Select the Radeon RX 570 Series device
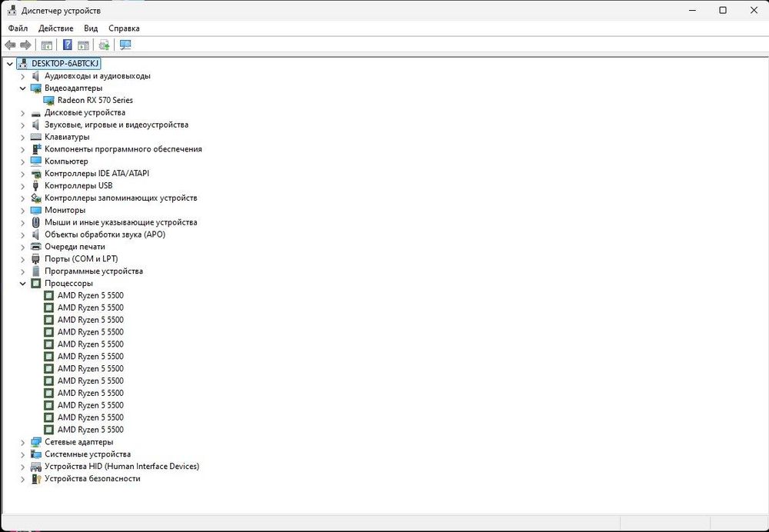This screenshot has height=532, width=769. (95, 100)
